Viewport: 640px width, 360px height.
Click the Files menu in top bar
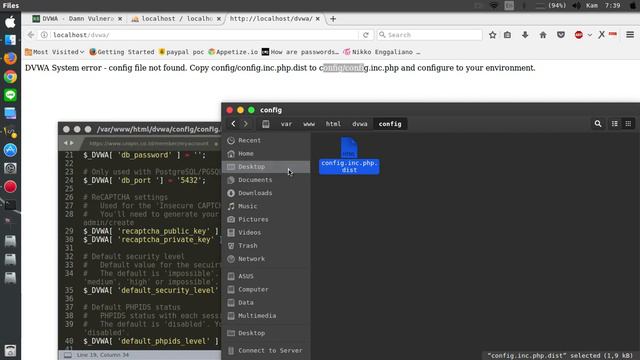click(11, 5)
